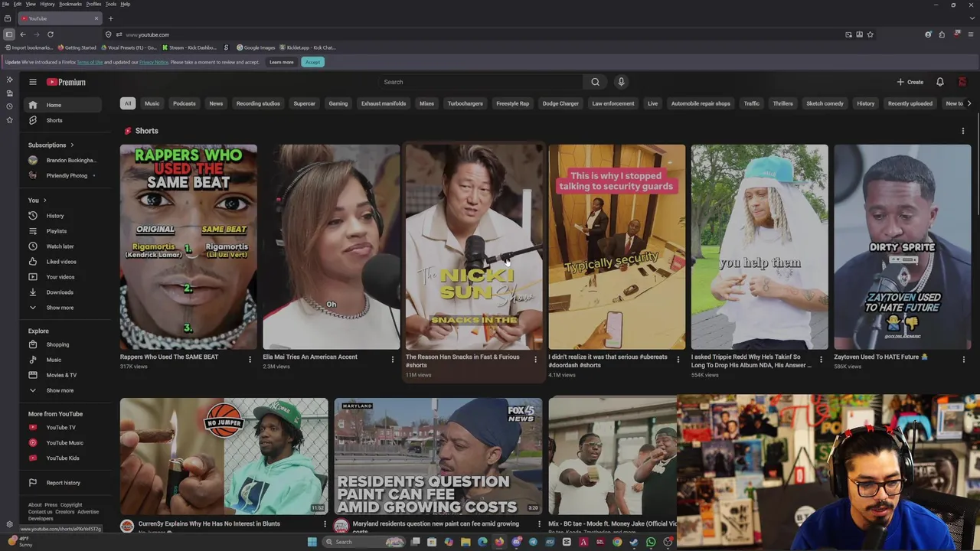
Task: Open Downloads in sidebar
Action: (64, 292)
